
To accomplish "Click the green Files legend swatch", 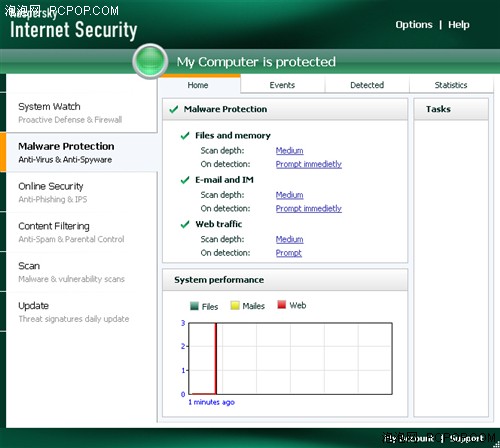I will 194,306.
